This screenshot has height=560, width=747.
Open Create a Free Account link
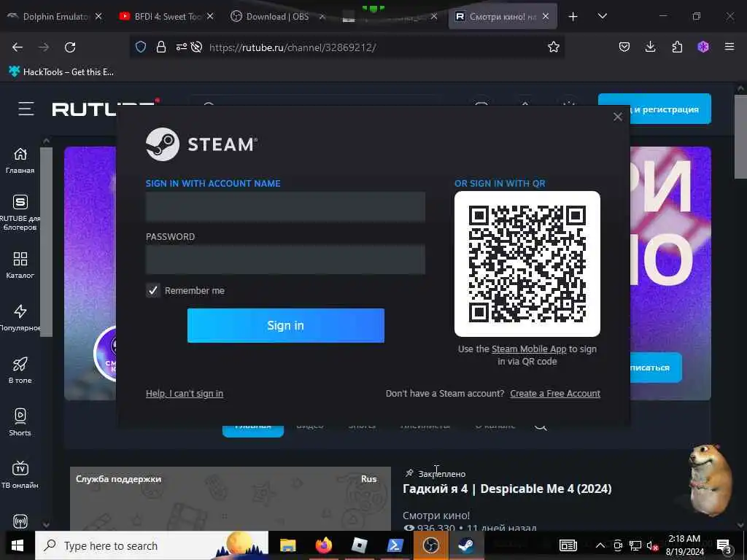coord(555,393)
